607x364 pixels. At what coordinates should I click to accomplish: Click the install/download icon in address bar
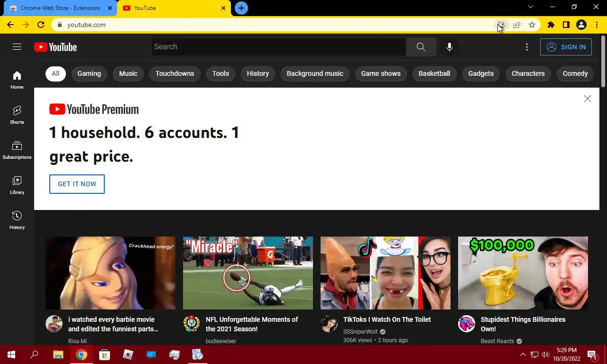point(501,25)
